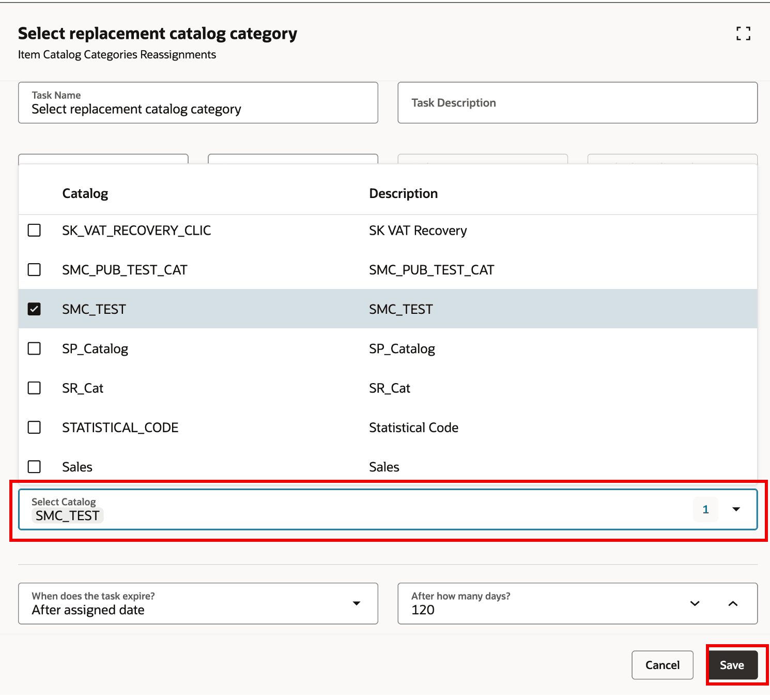Check the SMC_PUB_TEST_CAT checkbox
770x700 pixels.
click(x=35, y=269)
